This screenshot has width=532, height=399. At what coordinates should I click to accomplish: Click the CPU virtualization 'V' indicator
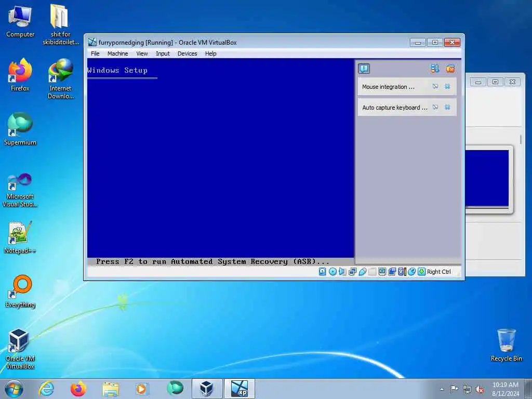pyautogui.click(x=402, y=271)
